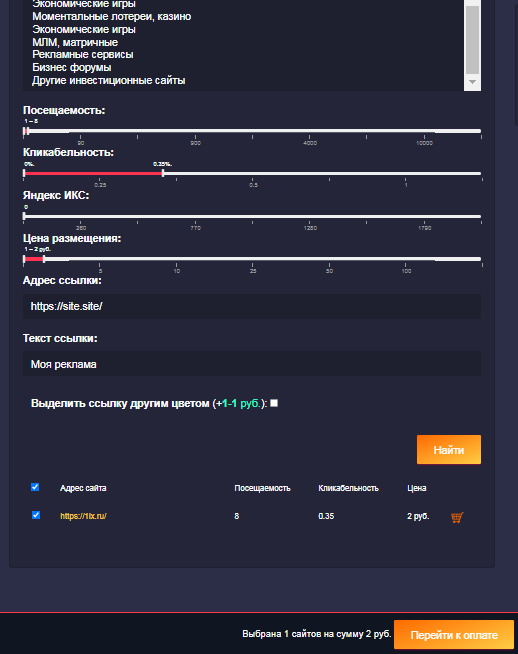Screen dimensions: 518x654
Task: Click Перейти к оплате button
Action: (x=454, y=635)
